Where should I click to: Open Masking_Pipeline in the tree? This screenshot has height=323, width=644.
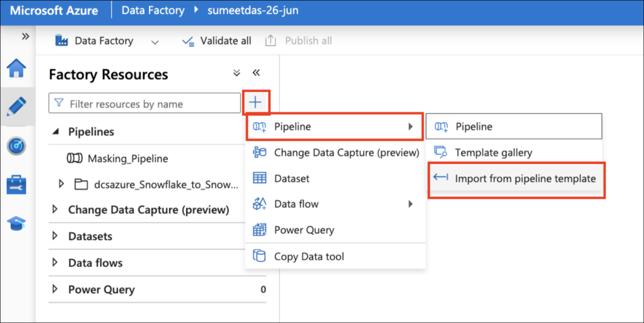pos(128,158)
